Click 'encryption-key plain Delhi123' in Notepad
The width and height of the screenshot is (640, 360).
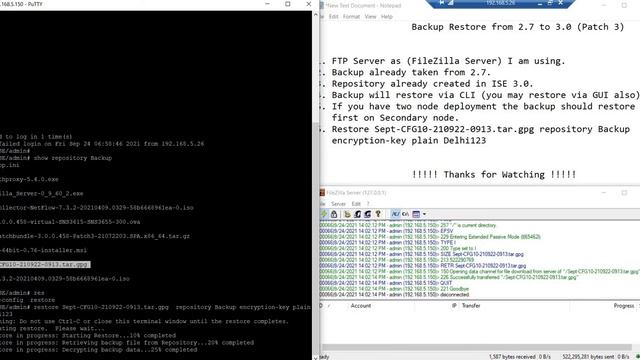coord(409,141)
